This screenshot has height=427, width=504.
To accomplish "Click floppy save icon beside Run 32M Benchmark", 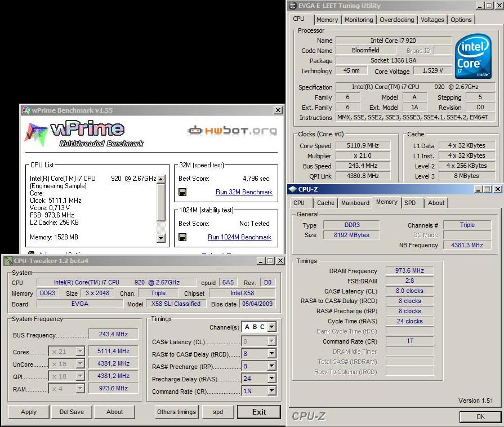I will [x=182, y=192].
